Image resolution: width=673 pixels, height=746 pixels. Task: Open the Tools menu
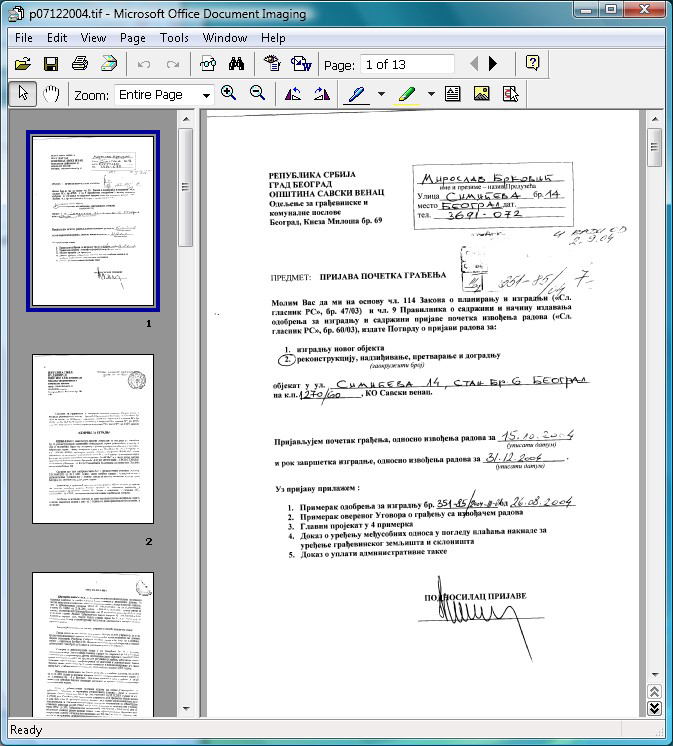[174, 38]
